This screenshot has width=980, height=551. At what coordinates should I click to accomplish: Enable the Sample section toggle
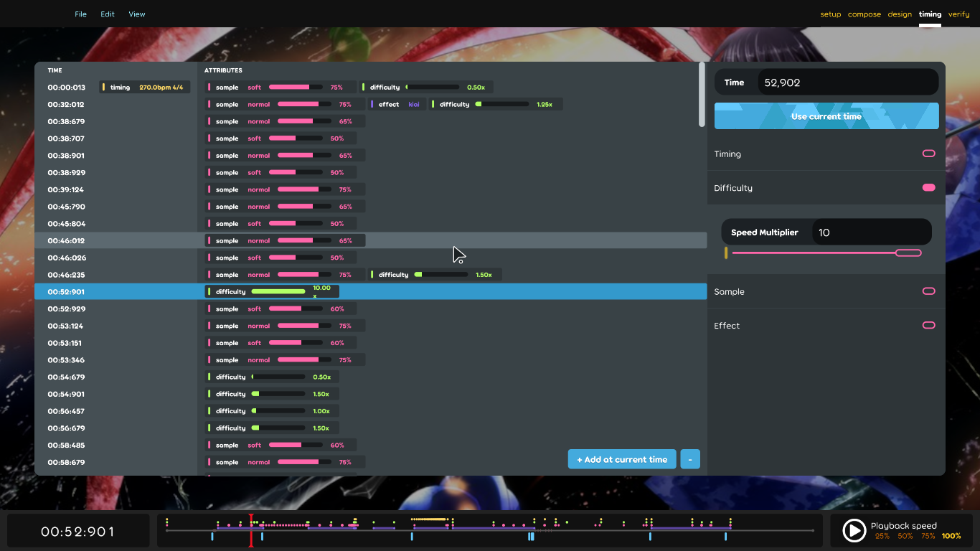(928, 291)
